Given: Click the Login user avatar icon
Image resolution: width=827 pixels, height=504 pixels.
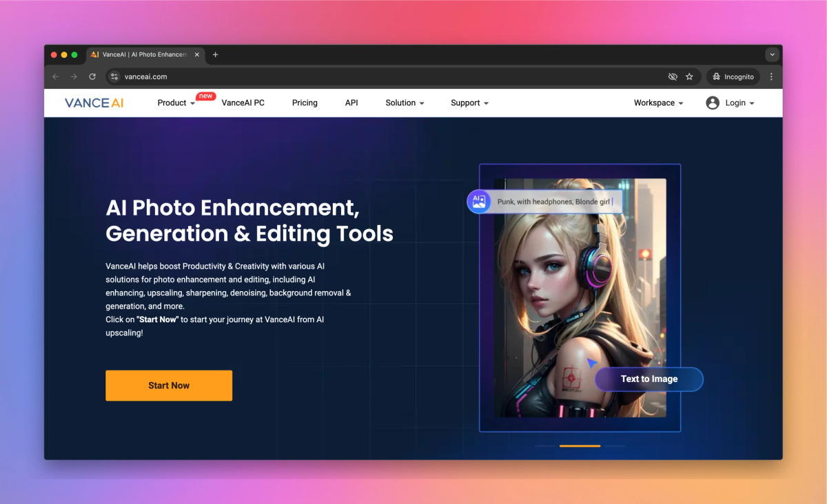Looking at the screenshot, I should click(x=713, y=103).
